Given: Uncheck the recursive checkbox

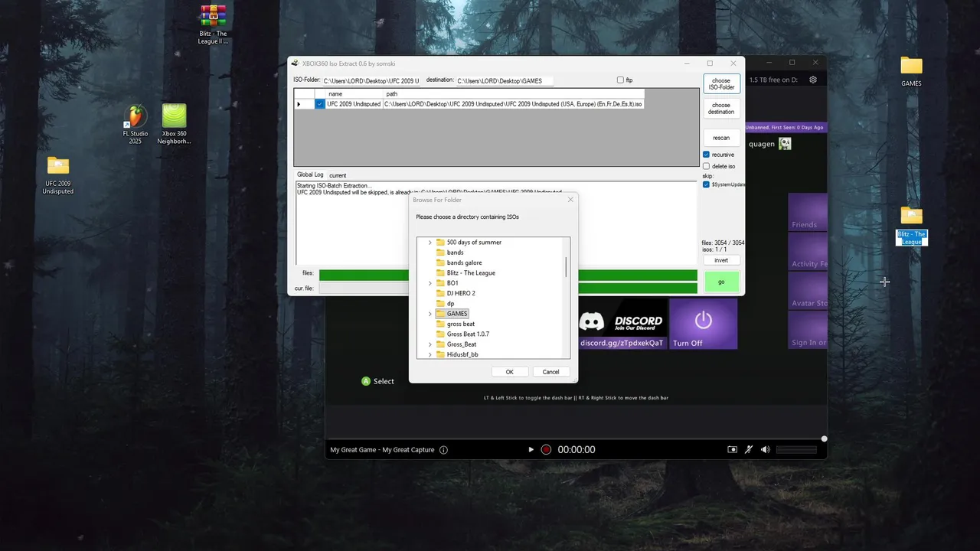Looking at the screenshot, I should point(706,155).
